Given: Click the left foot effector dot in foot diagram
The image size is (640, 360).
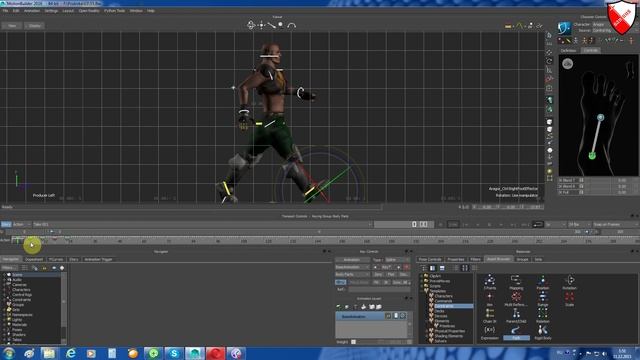Looking at the screenshot, I should 592,155.
